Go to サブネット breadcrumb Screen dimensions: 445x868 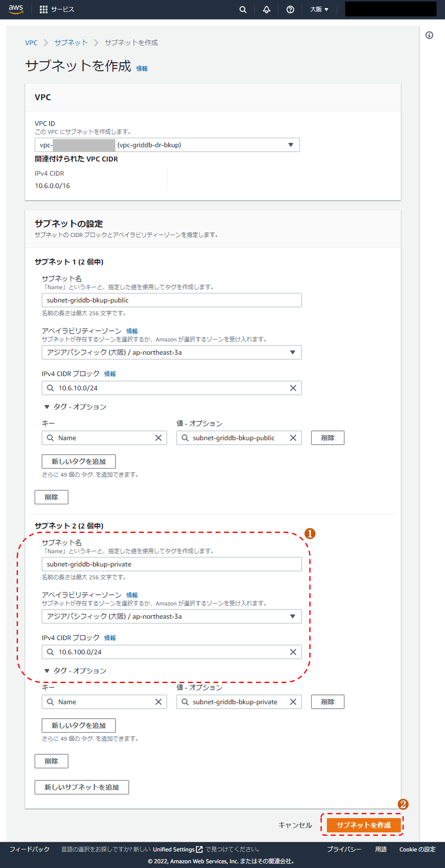[x=71, y=43]
